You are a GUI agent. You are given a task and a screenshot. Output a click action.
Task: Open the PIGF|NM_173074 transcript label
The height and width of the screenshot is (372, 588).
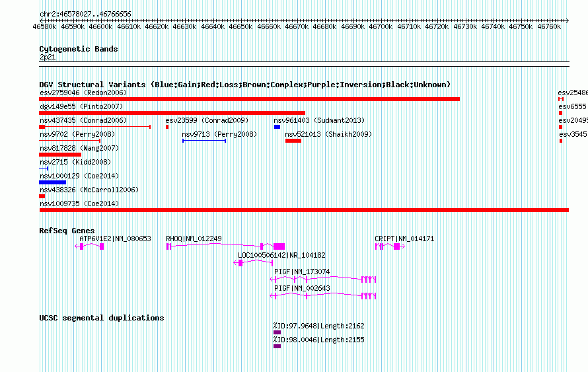click(302, 272)
